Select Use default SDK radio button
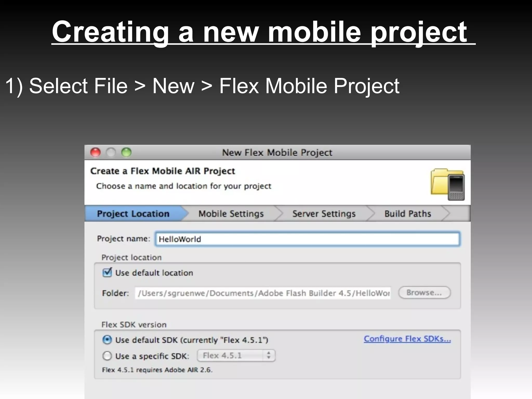This screenshot has width=532, height=399. 107,340
